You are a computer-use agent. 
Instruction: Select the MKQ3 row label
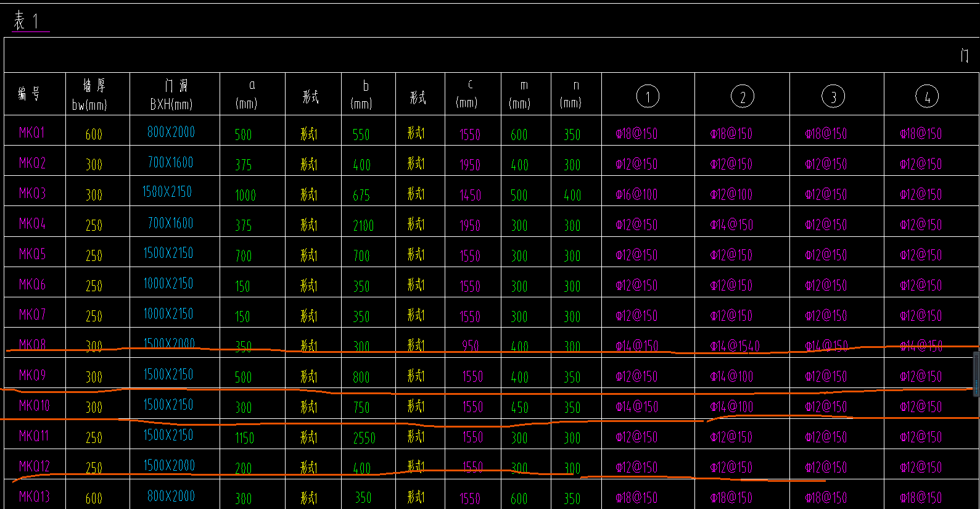[x=32, y=193]
